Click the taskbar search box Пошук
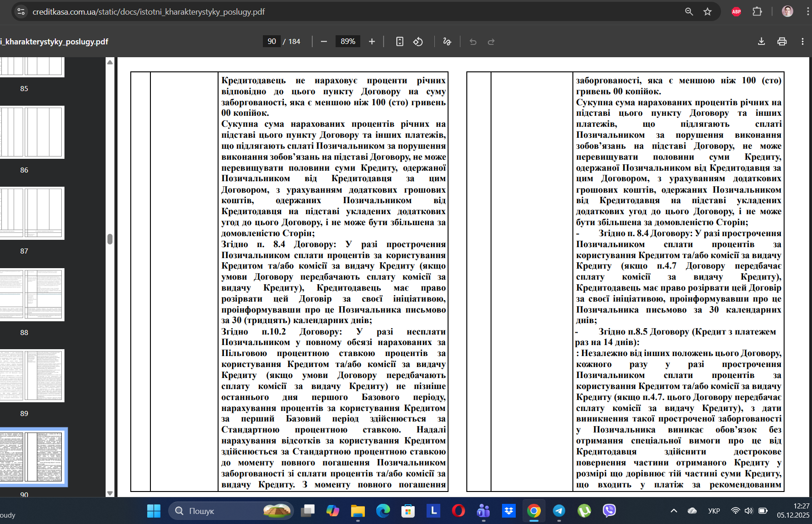The width and height of the screenshot is (812, 524). (x=231, y=511)
